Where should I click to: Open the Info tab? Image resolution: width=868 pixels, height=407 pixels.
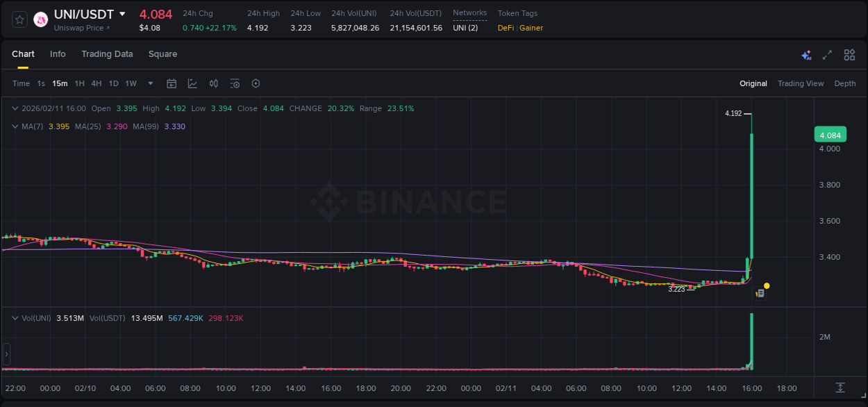[58, 53]
